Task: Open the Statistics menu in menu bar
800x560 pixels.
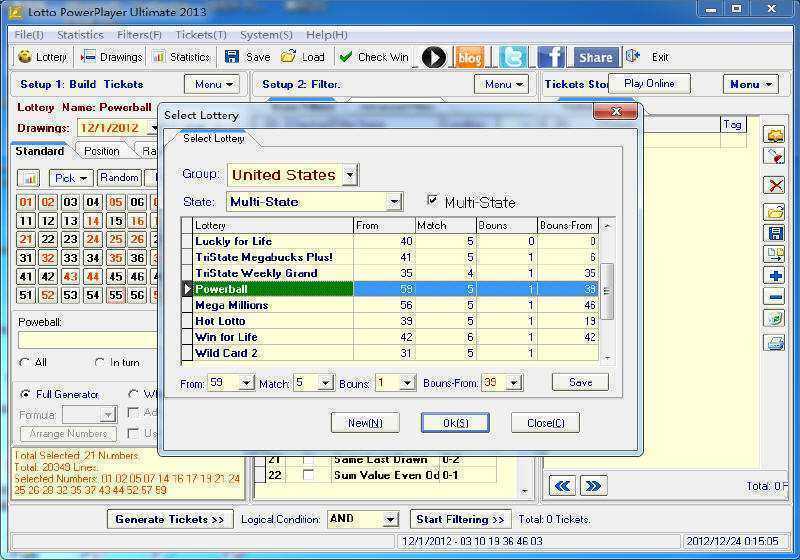Action: click(x=80, y=35)
